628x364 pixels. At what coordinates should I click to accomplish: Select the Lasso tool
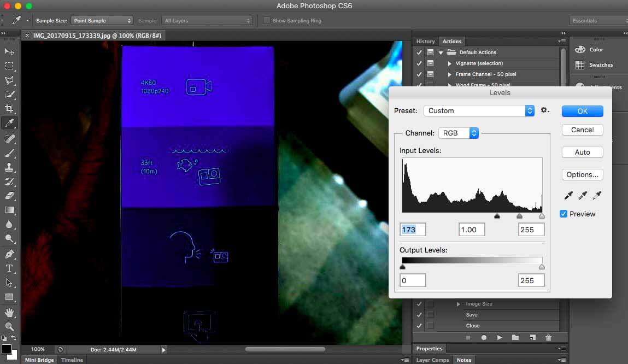click(x=9, y=80)
